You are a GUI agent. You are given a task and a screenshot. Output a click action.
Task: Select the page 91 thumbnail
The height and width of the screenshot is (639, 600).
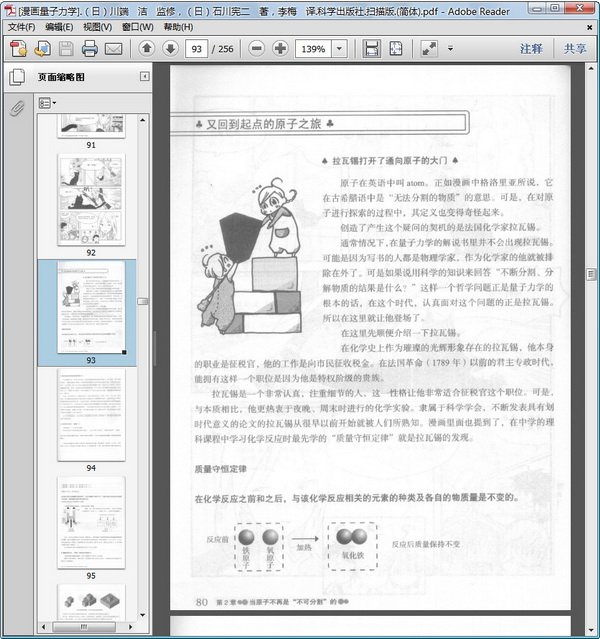pyautogui.click(x=91, y=126)
